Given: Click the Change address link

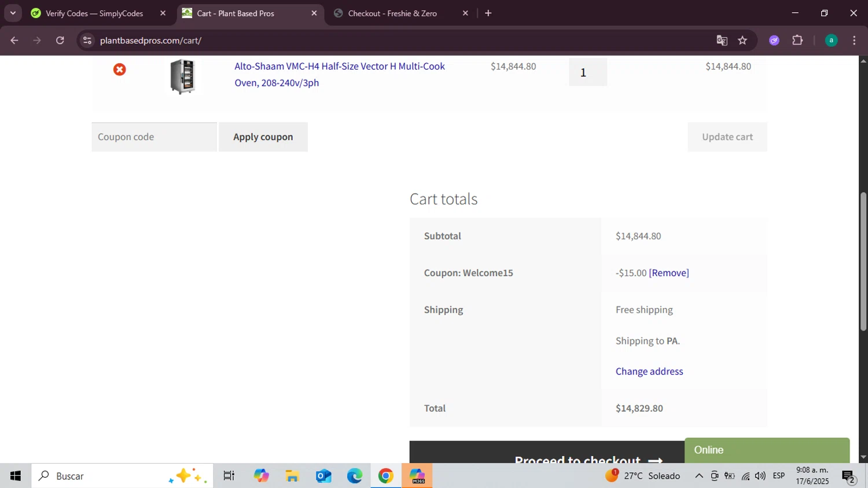Looking at the screenshot, I should [x=649, y=371].
